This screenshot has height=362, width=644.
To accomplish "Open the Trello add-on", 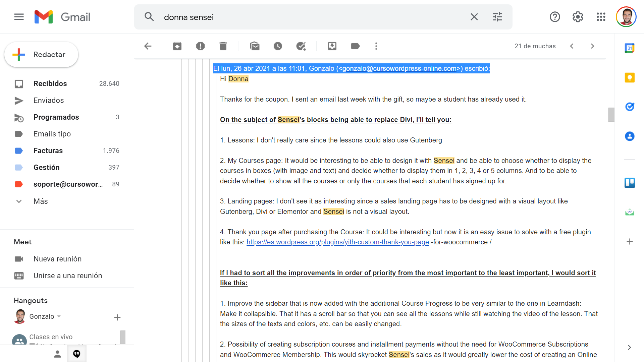I will [x=629, y=183].
